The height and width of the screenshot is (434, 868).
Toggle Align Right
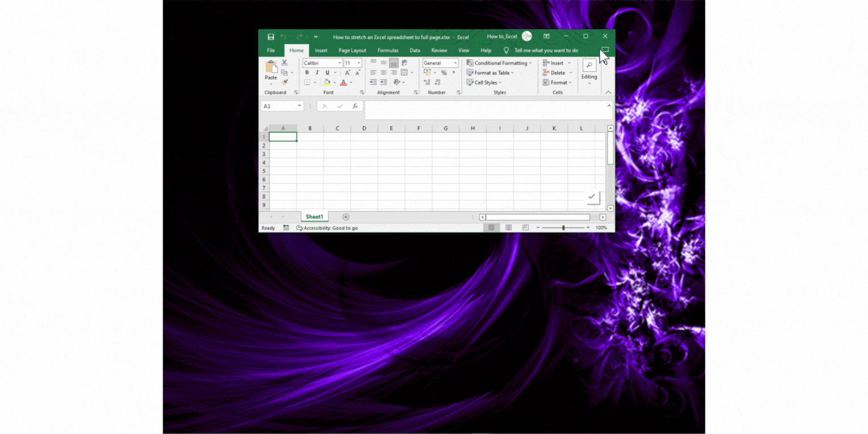[394, 73]
